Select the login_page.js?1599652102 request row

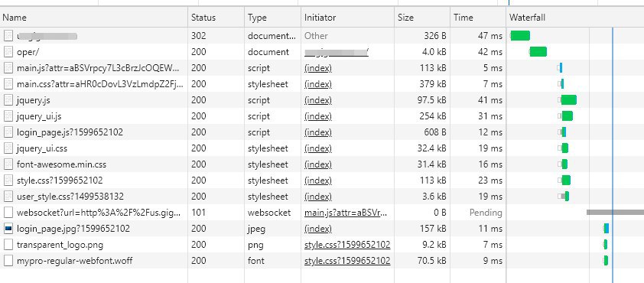point(322,132)
